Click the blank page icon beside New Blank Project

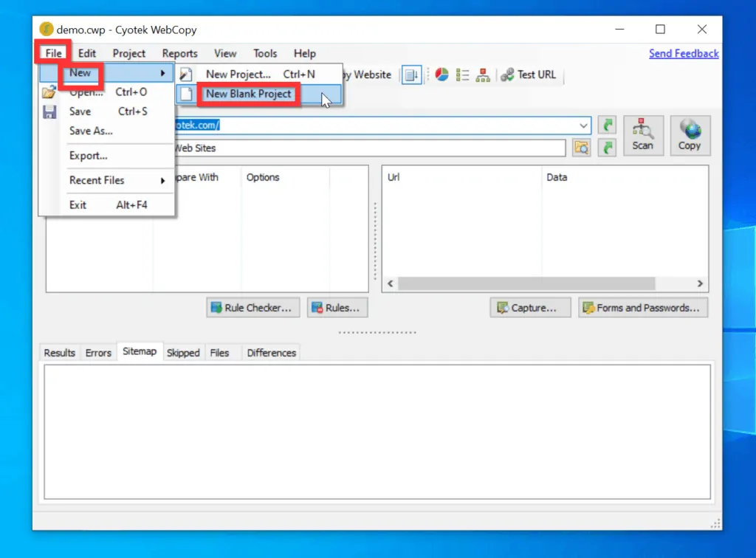pyautogui.click(x=186, y=94)
